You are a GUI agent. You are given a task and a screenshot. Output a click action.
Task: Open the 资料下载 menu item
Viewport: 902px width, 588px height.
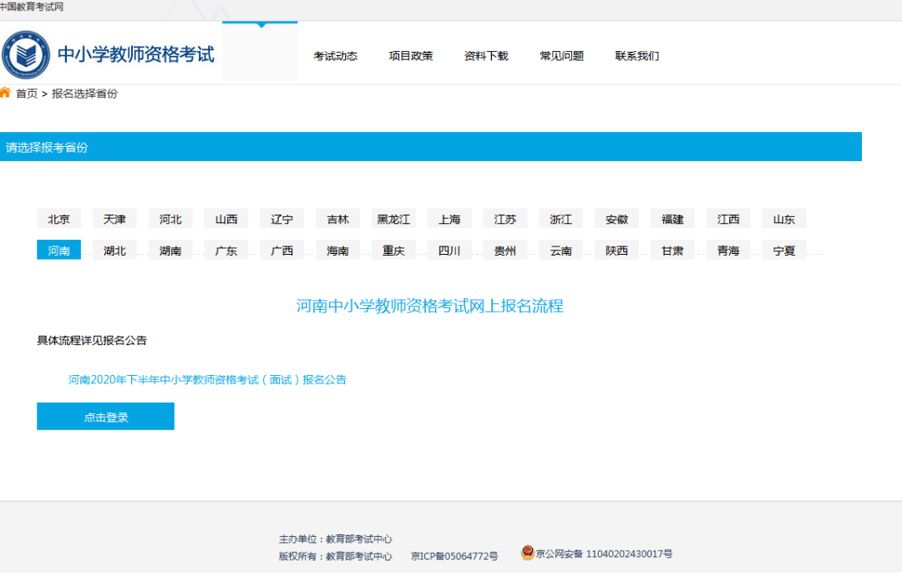[486, 56]
